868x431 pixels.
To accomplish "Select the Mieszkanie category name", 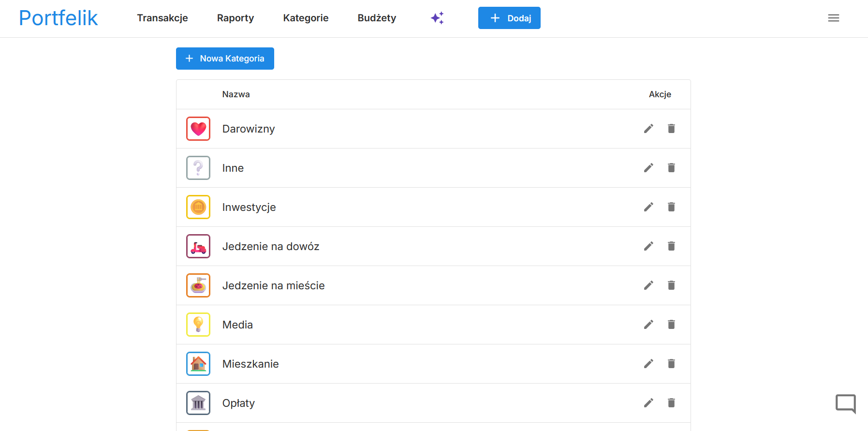I will click(x=250, y=364).
